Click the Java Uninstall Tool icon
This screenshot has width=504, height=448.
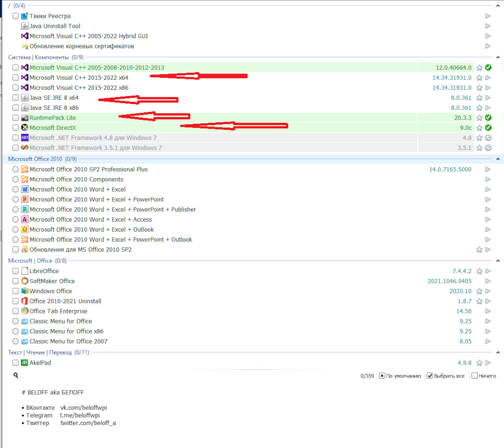point(25,26)
